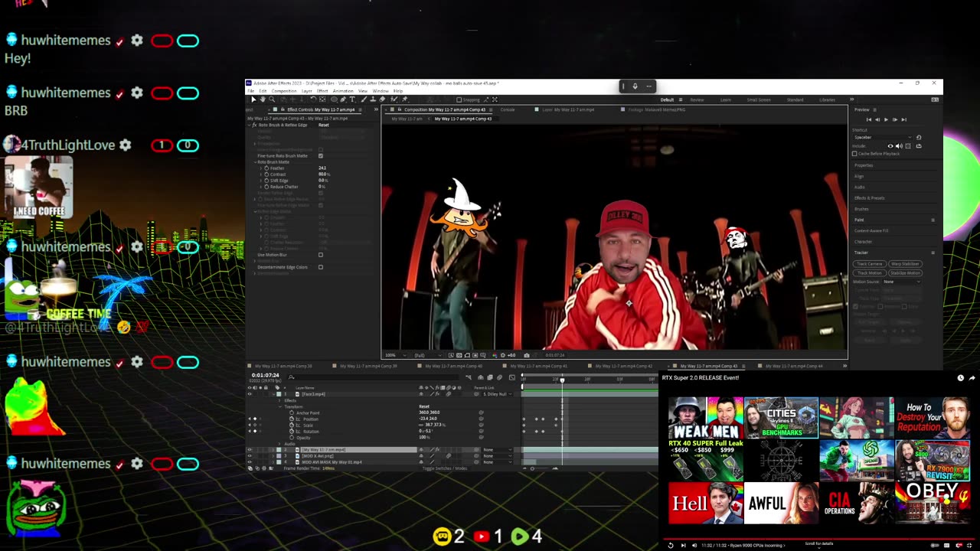Expand the Feather property
Image resolution: width=980 pixels, height=551 pixels.
260,168
